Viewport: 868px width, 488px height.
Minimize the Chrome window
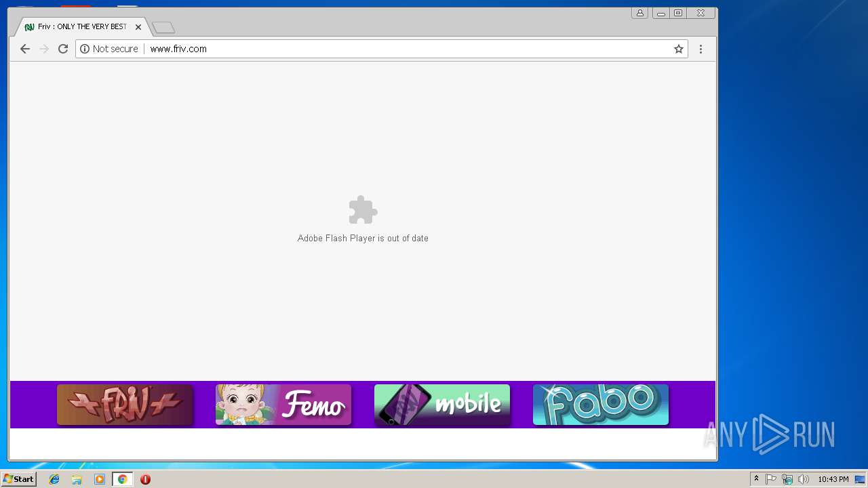click(660, 13)
